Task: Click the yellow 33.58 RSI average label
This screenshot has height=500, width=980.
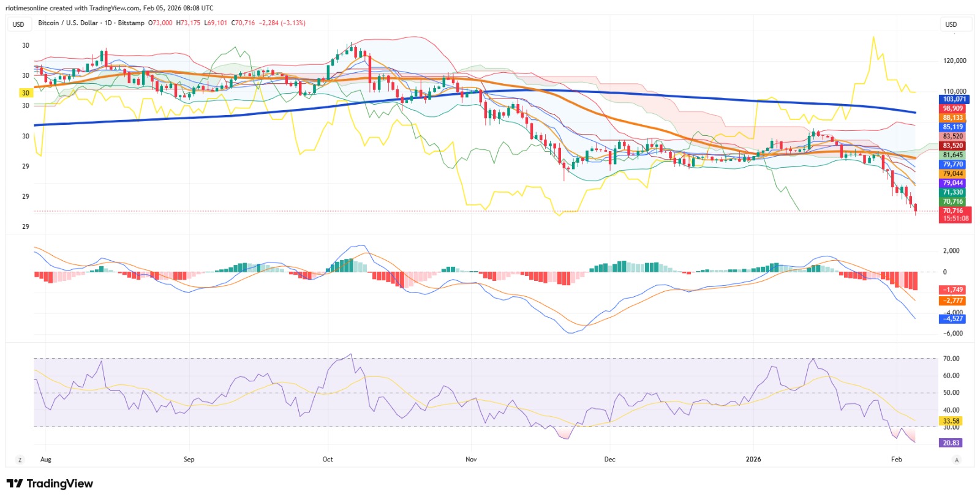Action: point(951,421)
